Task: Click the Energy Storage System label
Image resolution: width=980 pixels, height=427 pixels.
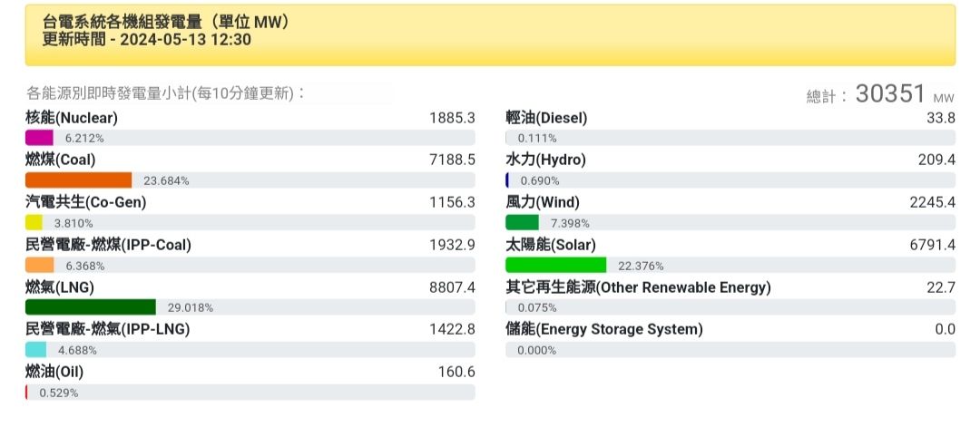Action: (604, 329)
